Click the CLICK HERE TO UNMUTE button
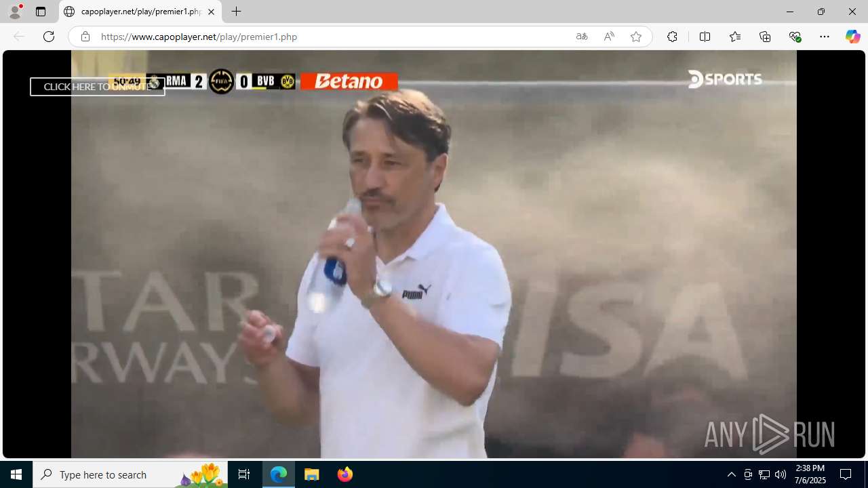 (98, 87)
